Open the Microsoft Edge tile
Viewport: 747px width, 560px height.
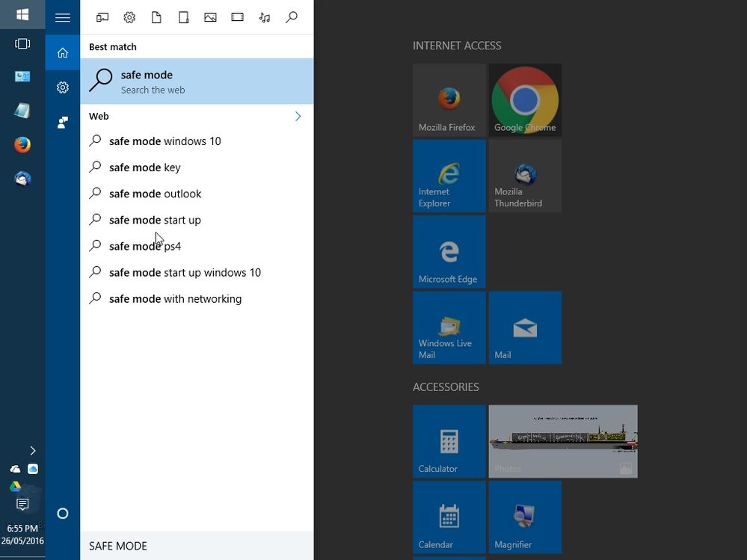(449, 252)
